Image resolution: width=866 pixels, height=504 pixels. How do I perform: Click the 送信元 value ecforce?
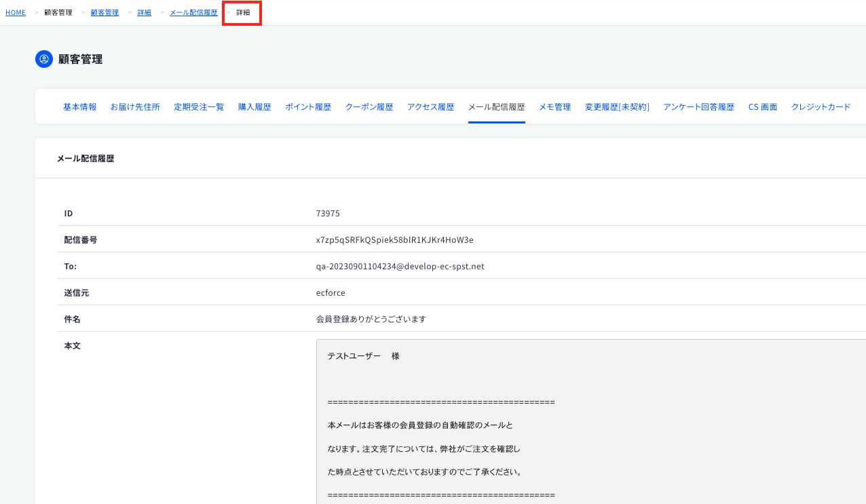coord(331,293)
